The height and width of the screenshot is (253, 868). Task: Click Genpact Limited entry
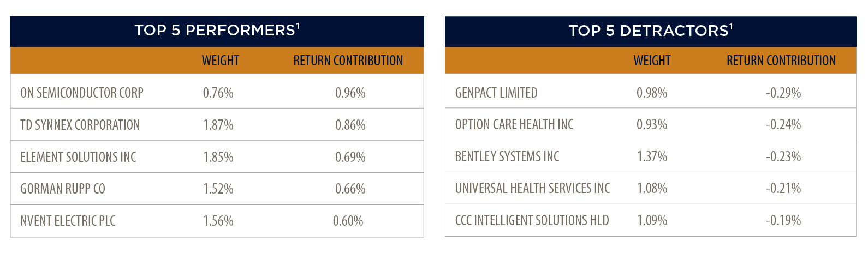click(x=496, y=93)
